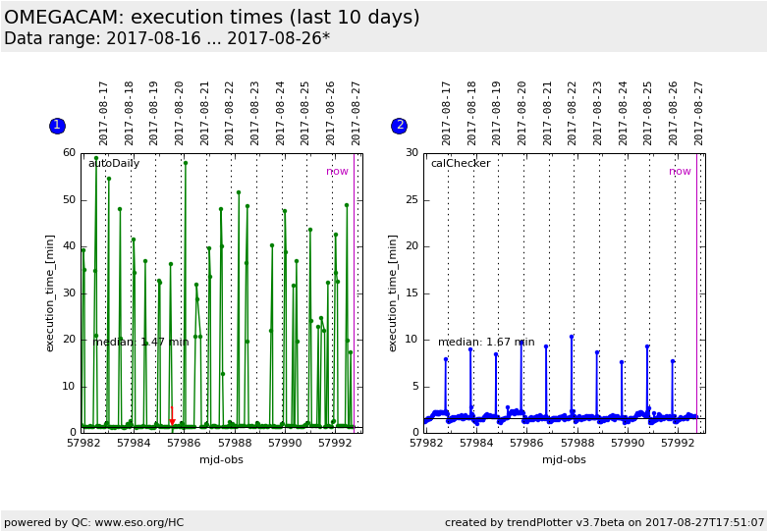Click the 'now' label in calChecker plot
This screenshot has width=768, height=532.
tap(680, 172)
